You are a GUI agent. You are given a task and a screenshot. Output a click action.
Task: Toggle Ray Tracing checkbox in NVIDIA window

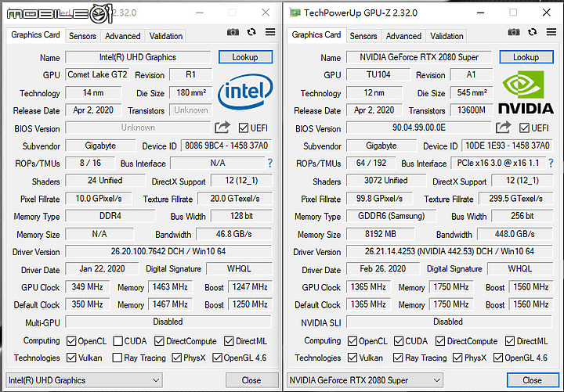(398, 358)
